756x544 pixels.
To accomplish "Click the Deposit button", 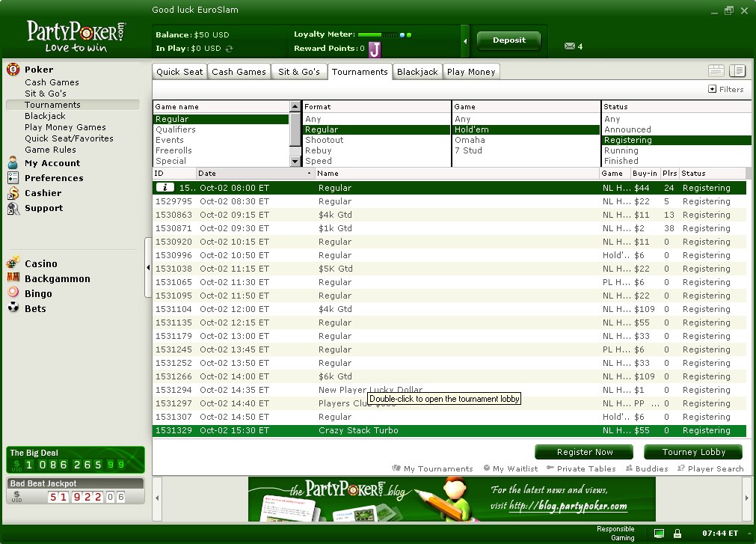I will pyautogui.click(x=508, y=40).
